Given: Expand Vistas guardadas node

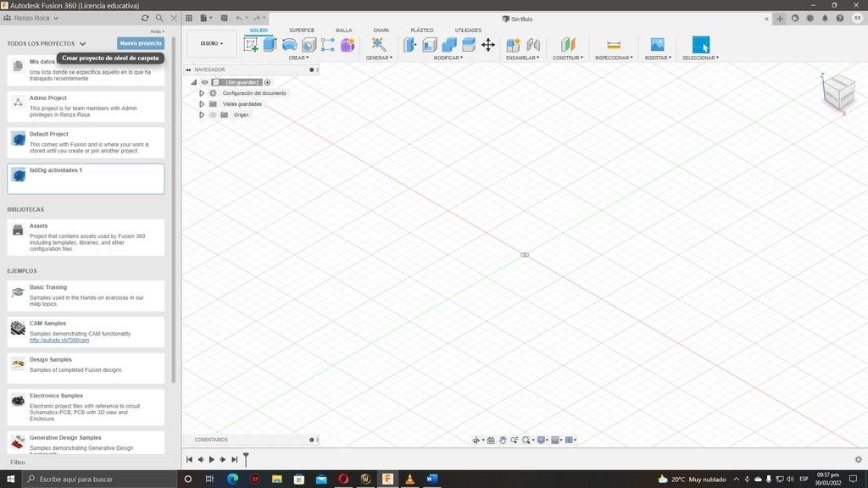Looking at the screenshot, I should coord(202,104).
